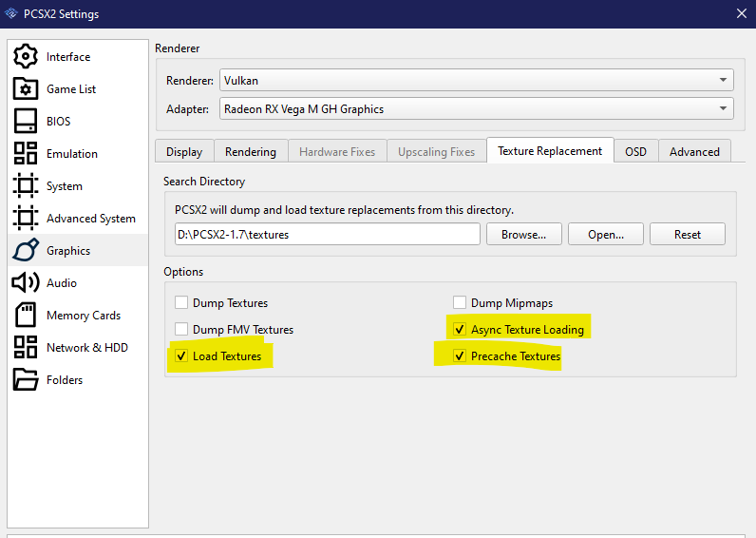Image resolution: width=756 pixels, height=538 pixels.
Task: Close the PCSX2 Settings window
Action: [742, 13]
